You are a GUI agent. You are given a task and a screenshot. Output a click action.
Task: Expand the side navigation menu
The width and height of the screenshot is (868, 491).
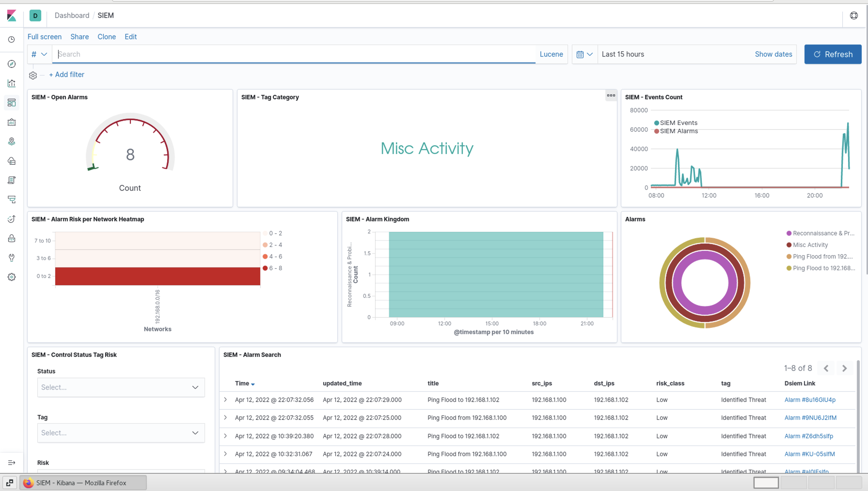[11, 463]
